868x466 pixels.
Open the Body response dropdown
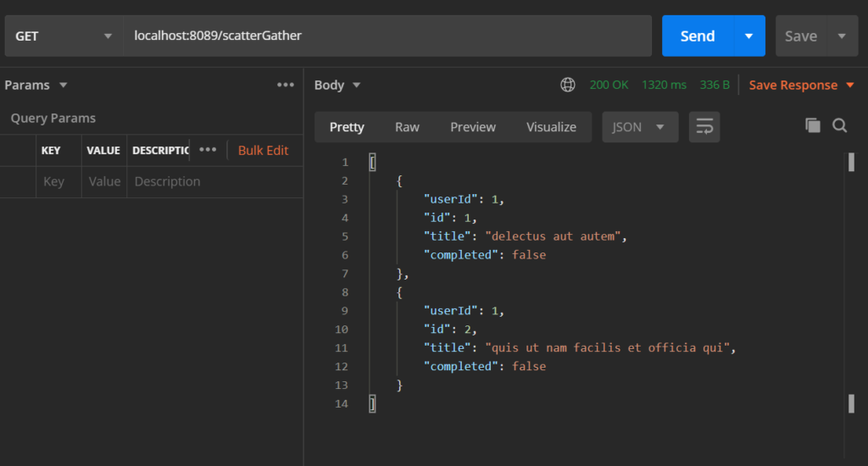pyautogui.click(x=337, y=85)
